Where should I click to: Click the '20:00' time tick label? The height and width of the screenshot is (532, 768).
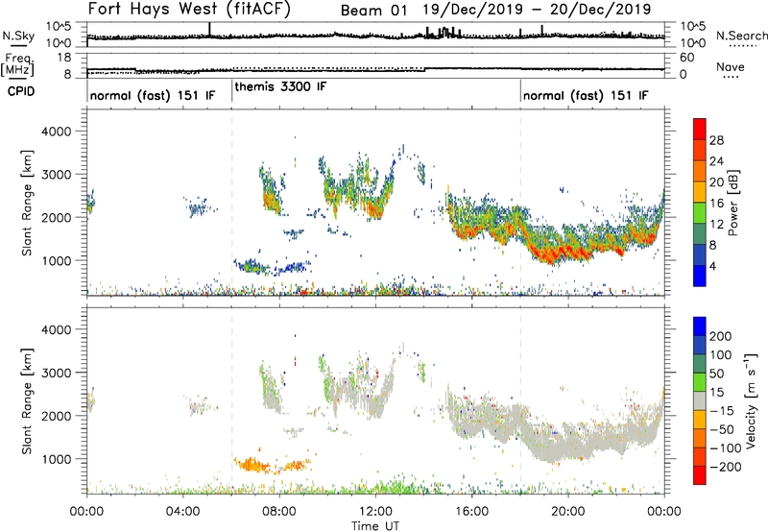pos(568,512)
